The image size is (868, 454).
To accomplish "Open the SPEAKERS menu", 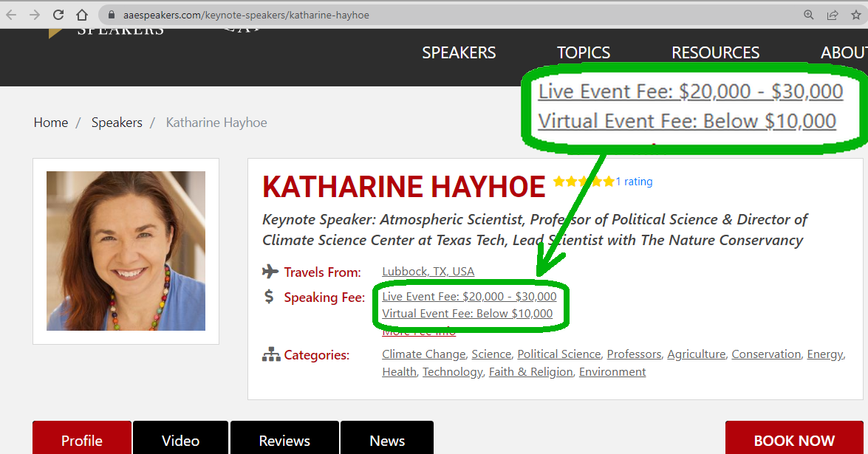I will click(459, 53).
